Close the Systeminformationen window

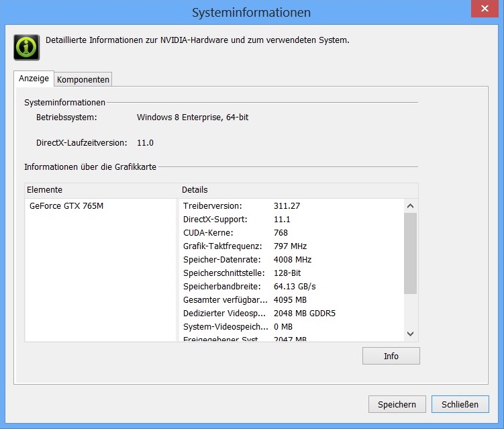pyautogui.click(x=485, y=9)
